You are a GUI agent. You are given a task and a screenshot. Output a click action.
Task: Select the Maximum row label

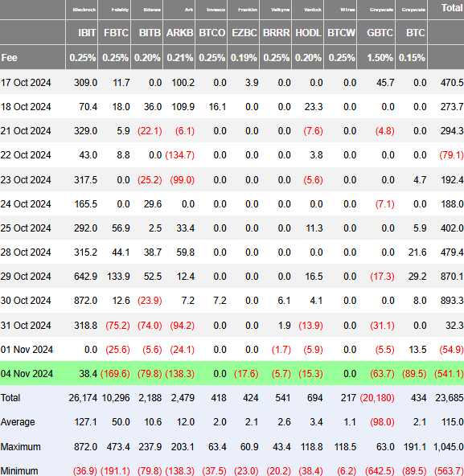point(20,446)
